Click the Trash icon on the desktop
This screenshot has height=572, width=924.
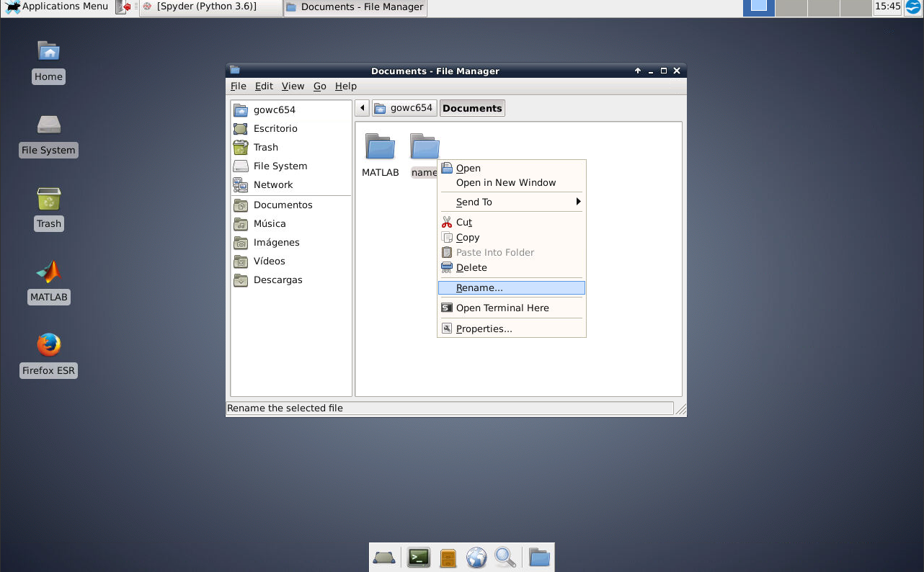click(x=48, y=198)
